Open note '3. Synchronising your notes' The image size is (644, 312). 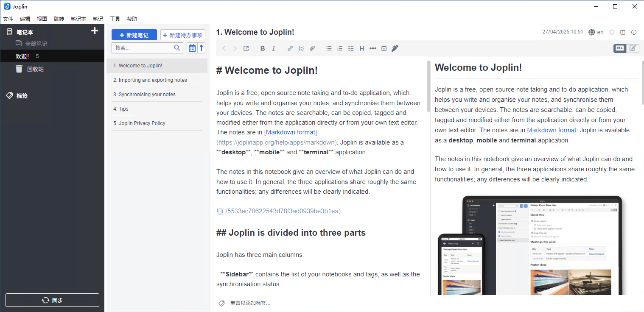[157, 95]
